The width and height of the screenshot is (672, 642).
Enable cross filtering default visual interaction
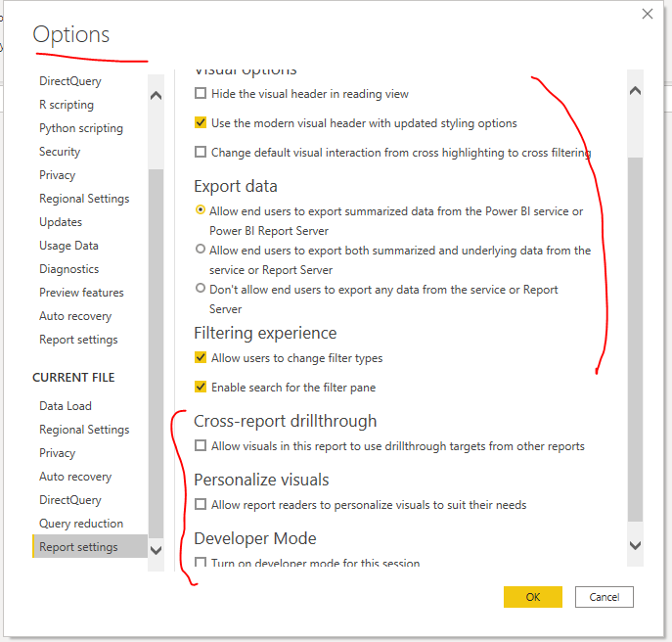point(201,152)
